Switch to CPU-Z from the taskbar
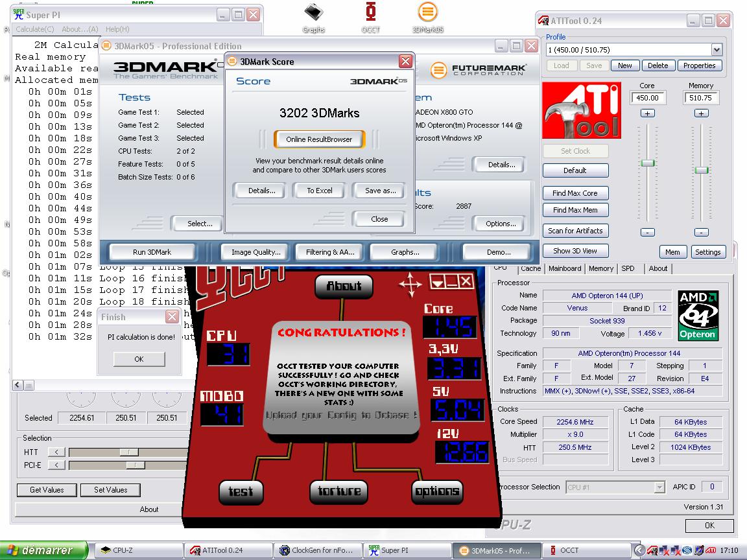This screenshot has width=747, height=560. point(139,550)
